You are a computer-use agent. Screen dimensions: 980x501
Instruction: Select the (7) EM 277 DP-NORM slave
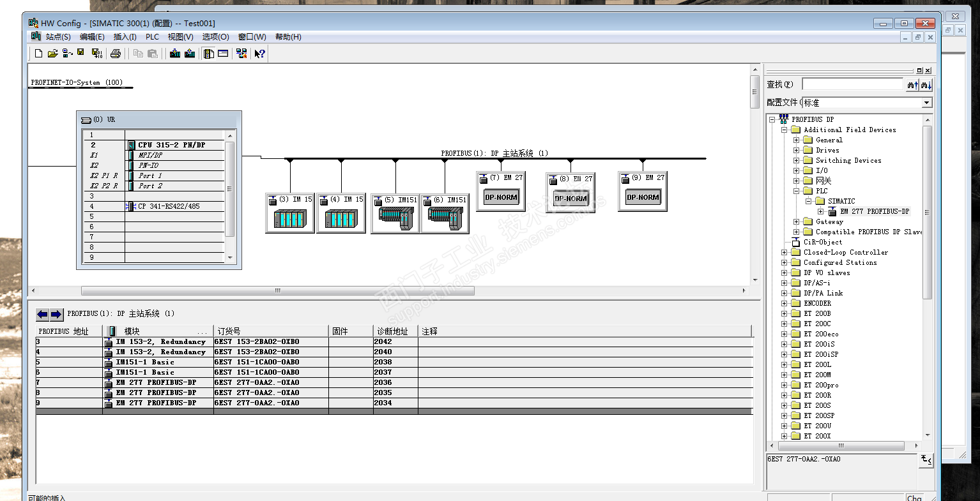pyautogui.click(x=501, y=190)
